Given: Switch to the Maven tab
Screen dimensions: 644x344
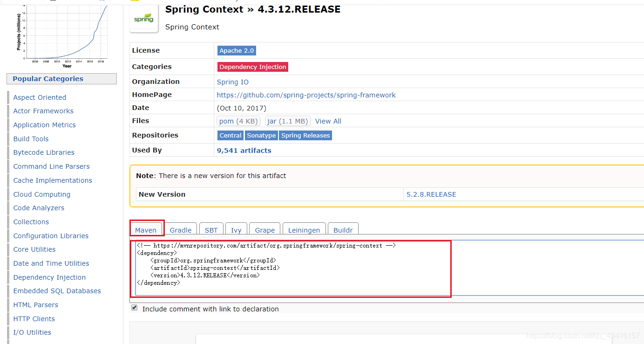Looking at the screenshot, I should tap(146, 230).
